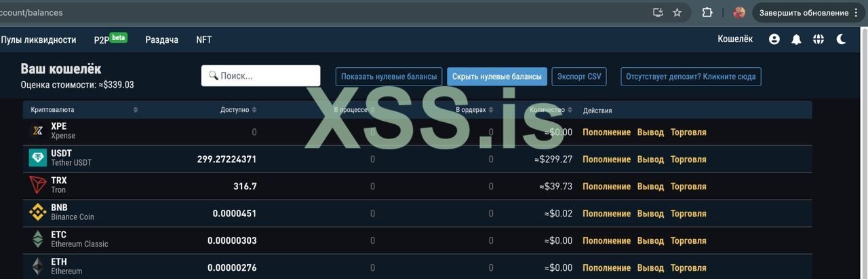Click the XPE Xpense coin icon
This screenshot has width=868, height=279.
(38, 131)
